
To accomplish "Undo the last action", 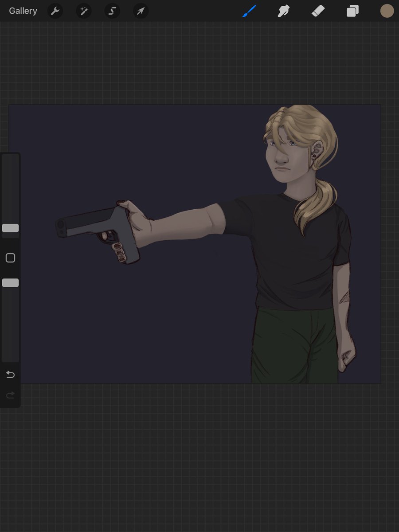I will coord(10,375).
